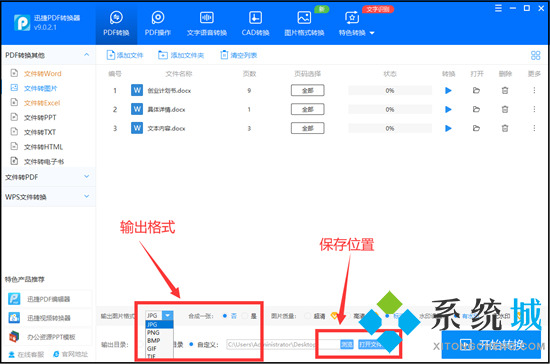Viewport: 550px width, 364px height.
Task: Open page selection 全部 for 创业计划书.docx
Action: point(308,90)
